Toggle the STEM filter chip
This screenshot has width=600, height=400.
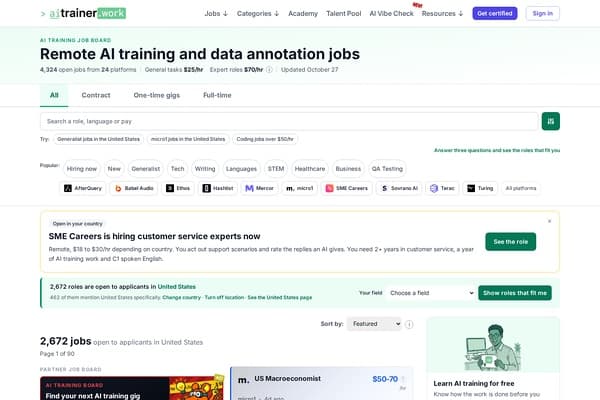[x=276, y=169]
